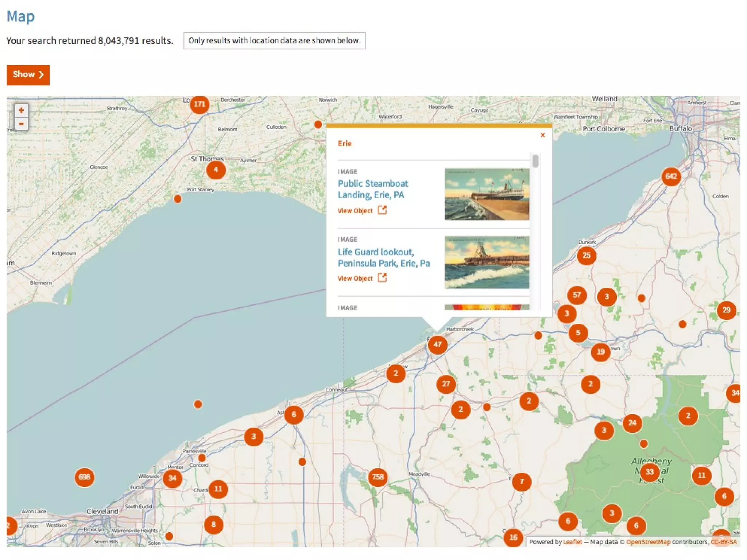Click external-link icon beside Public Steamboat View Object
This screenshot has height=560, width=747.
[382, 210]
